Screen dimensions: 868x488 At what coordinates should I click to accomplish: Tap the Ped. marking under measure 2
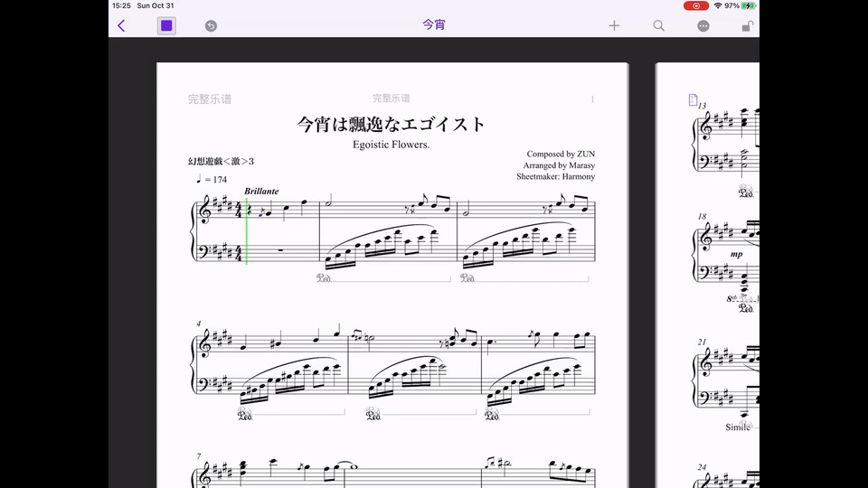324,277
